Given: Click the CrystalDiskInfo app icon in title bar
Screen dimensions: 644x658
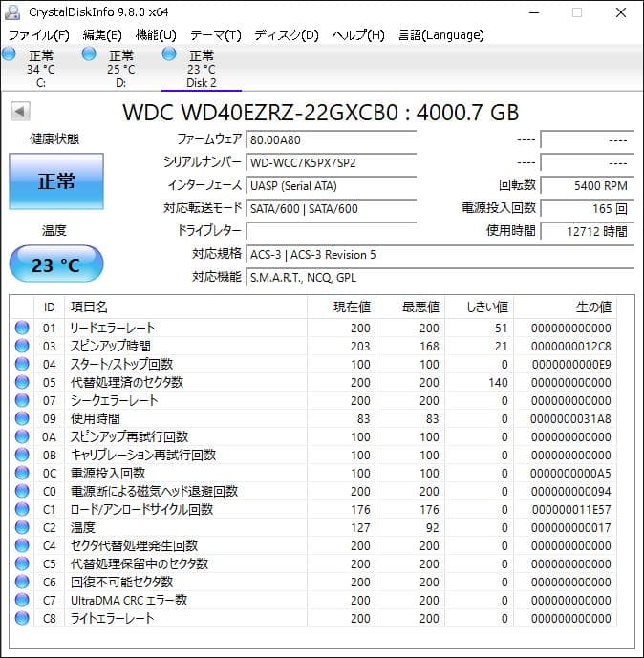Looking at the screenshot, I should pyautogui.click(x=12, y=12).
